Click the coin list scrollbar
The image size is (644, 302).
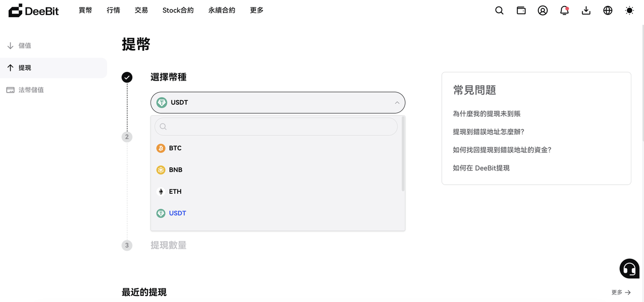point(403,154)
